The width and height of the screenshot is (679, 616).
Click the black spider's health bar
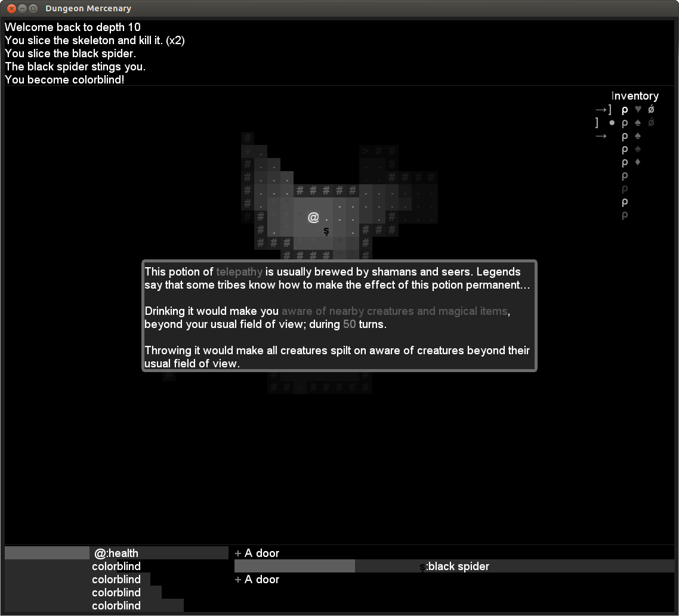295,566
